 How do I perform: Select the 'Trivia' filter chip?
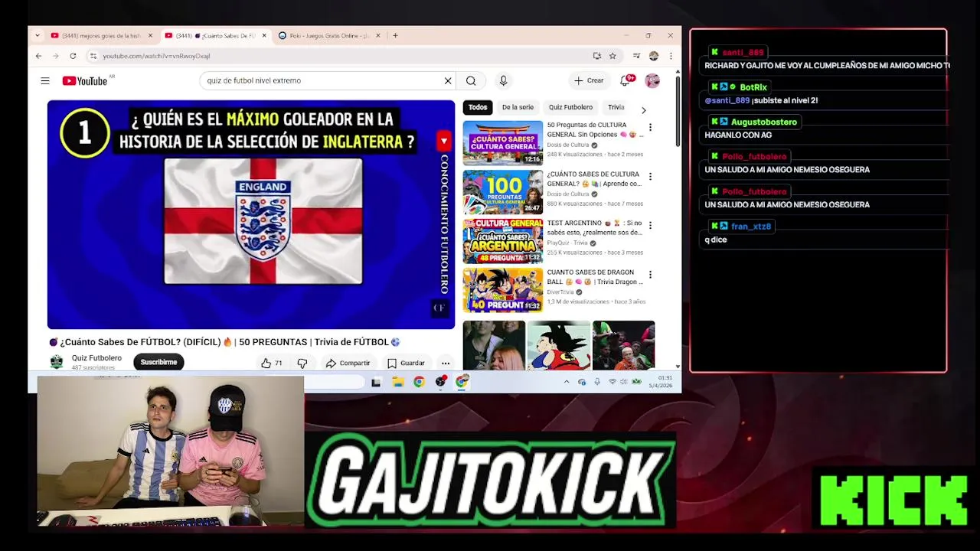coord(616,108)
